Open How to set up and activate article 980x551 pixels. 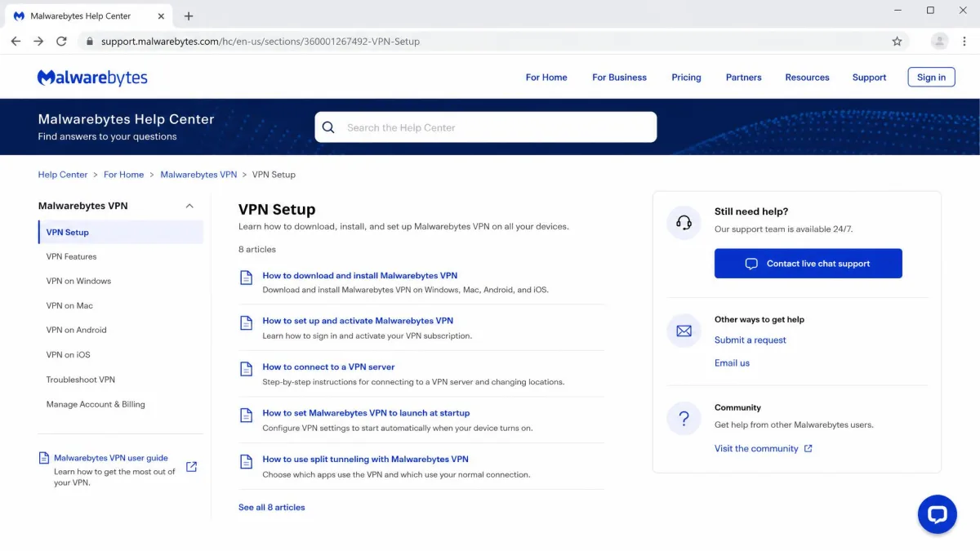click(x=358, y=321)
